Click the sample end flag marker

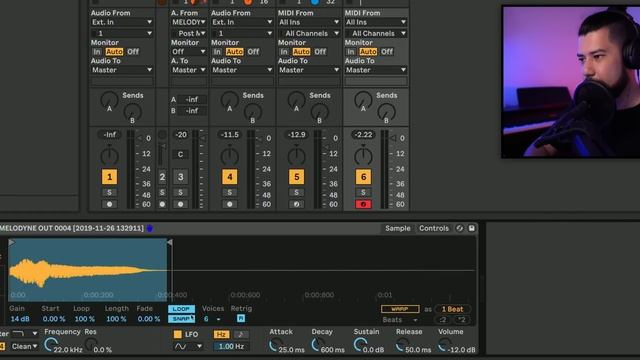(x=169, y=242)
